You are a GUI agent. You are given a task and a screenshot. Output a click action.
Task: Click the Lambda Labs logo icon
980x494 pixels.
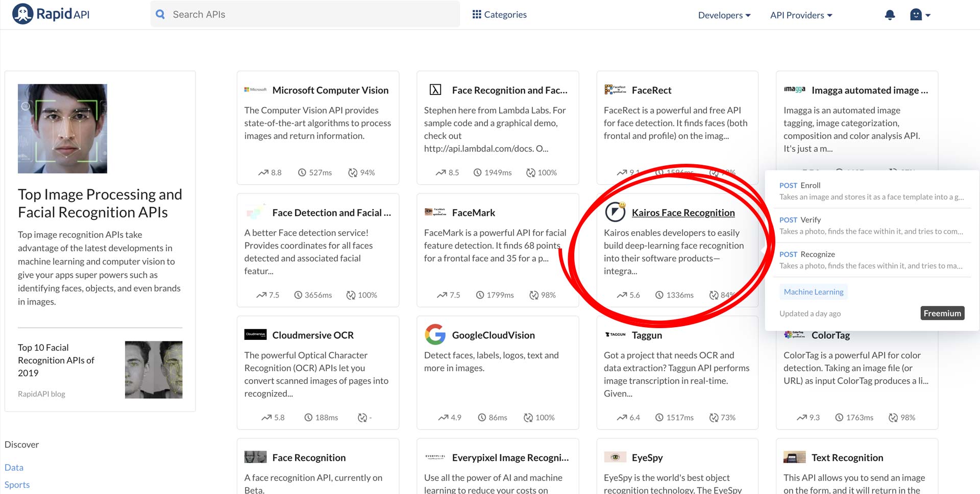coord(435,90)
